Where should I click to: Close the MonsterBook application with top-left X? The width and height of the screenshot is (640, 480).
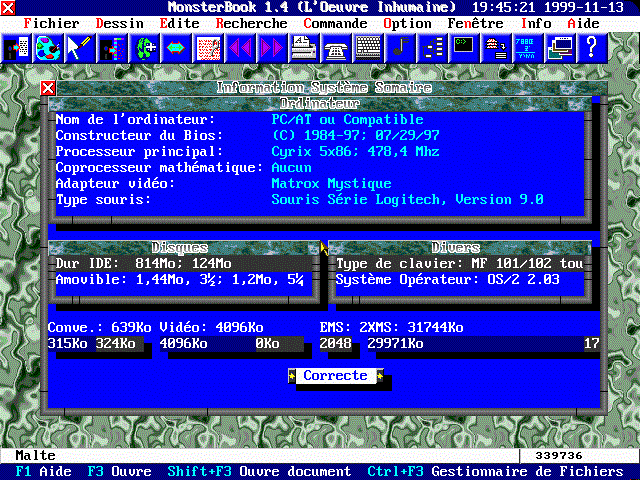pyautogui.click(x=8, y=7)
